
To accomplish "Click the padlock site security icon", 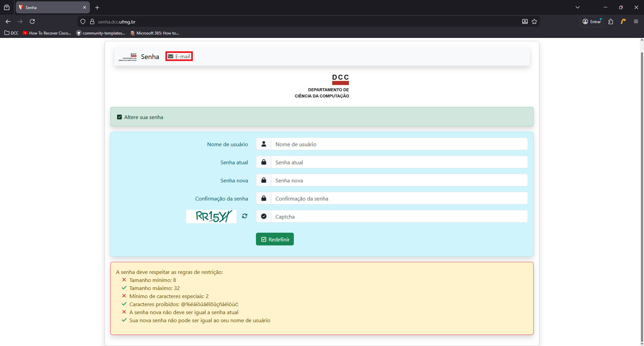I will [92, 22].
